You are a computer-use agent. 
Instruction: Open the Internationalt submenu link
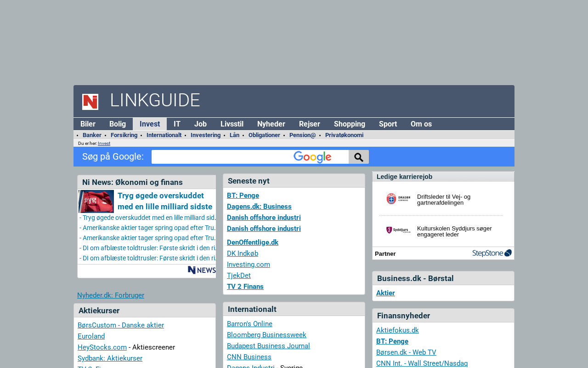point(164,135)
